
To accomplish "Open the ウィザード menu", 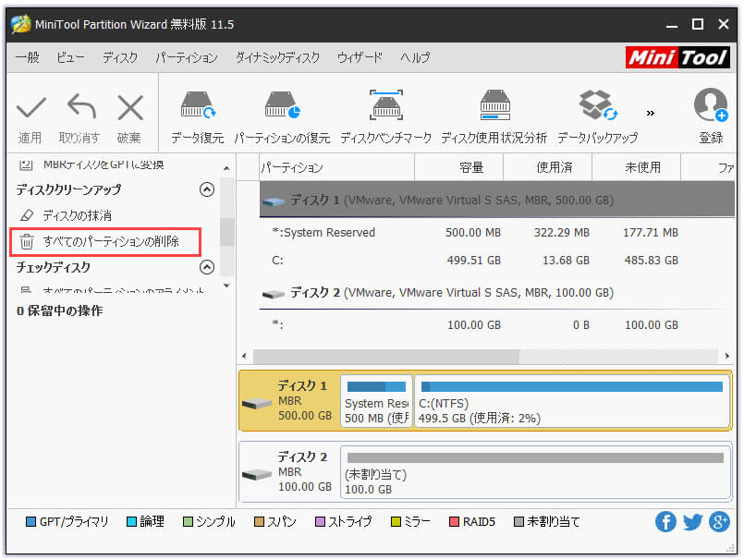I will (x=360, y=57).
